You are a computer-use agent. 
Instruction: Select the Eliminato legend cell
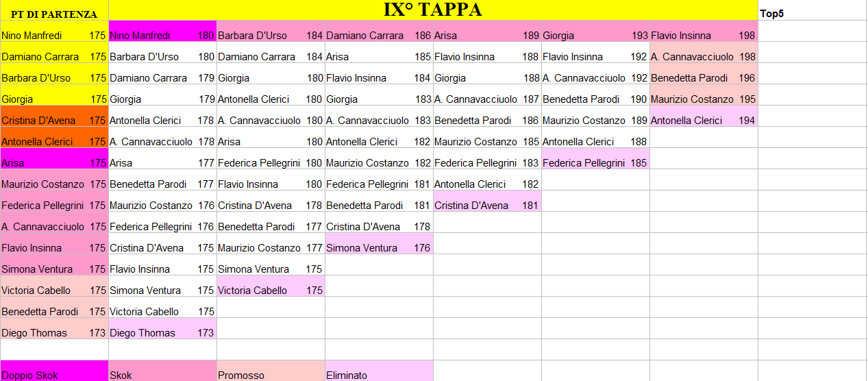tap(379, 371)
